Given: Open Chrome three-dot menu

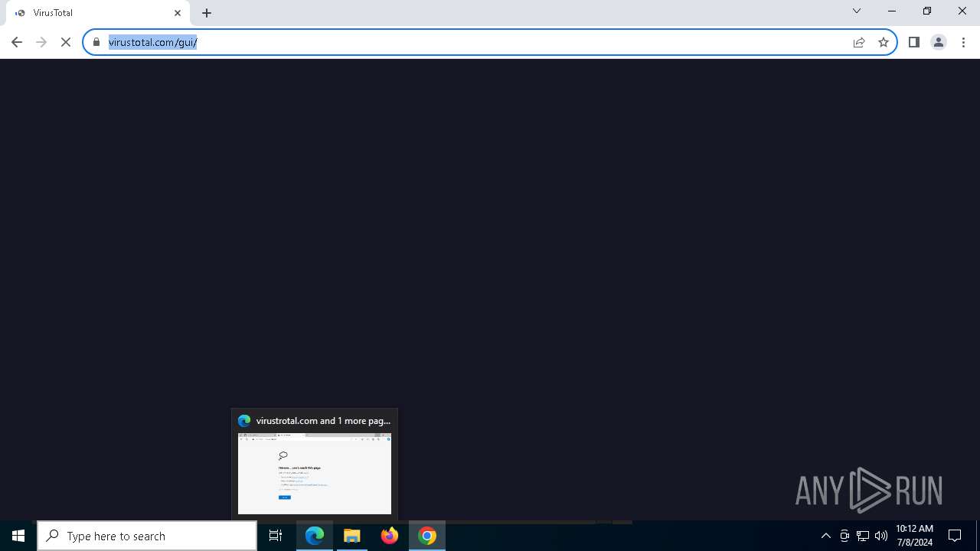Looking at the screenshot, I should 963,42.
